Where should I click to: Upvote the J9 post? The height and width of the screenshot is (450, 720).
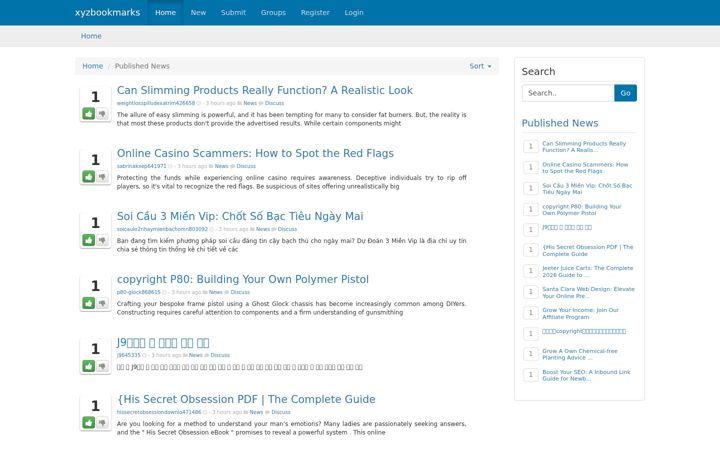tap(89, 366)
